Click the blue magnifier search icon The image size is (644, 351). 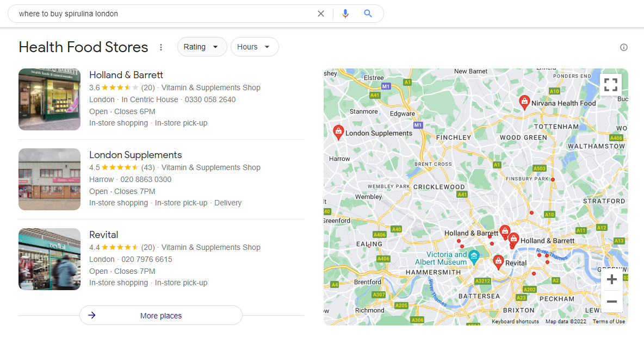[x=368, y=14]
